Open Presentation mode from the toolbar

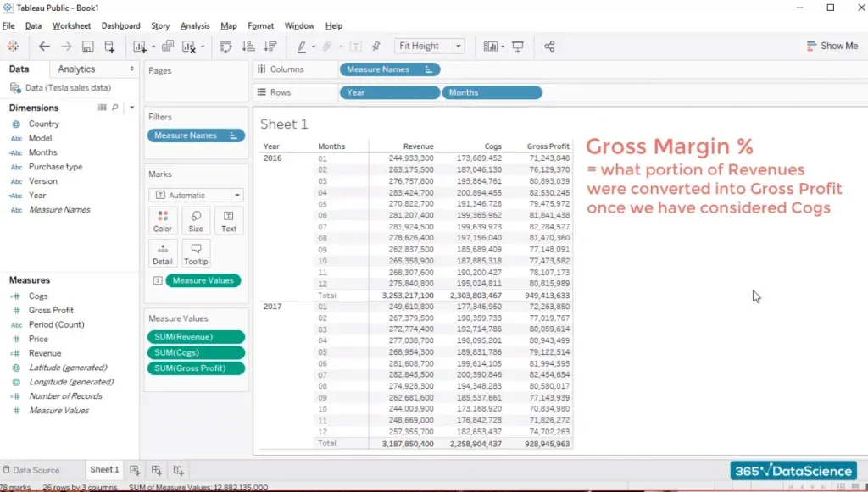(518, 47)
